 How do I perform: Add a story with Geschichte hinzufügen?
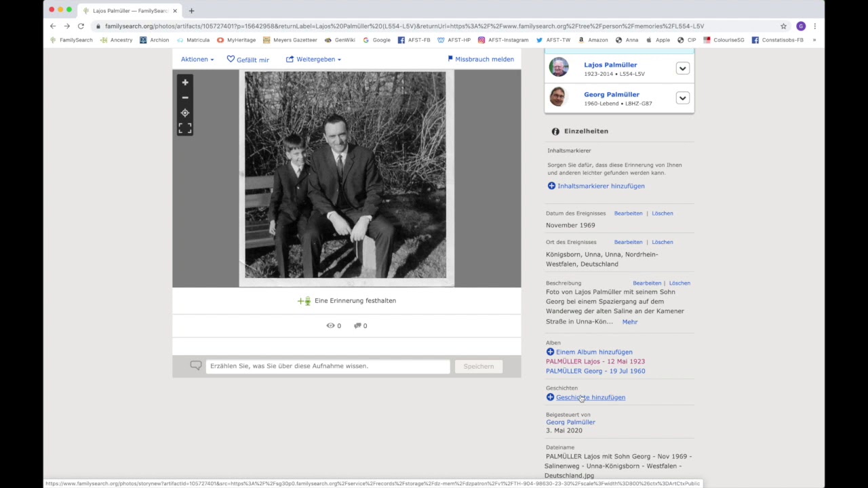[586, 397]
